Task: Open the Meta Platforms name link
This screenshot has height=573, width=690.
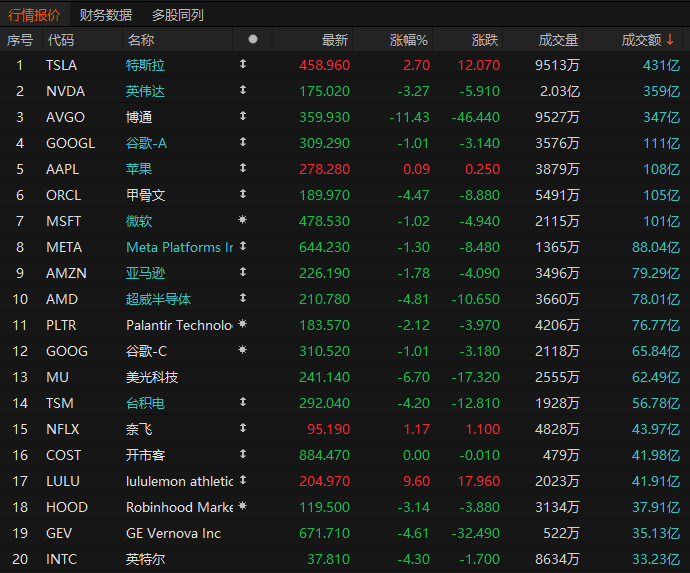Action: point(180,247)
